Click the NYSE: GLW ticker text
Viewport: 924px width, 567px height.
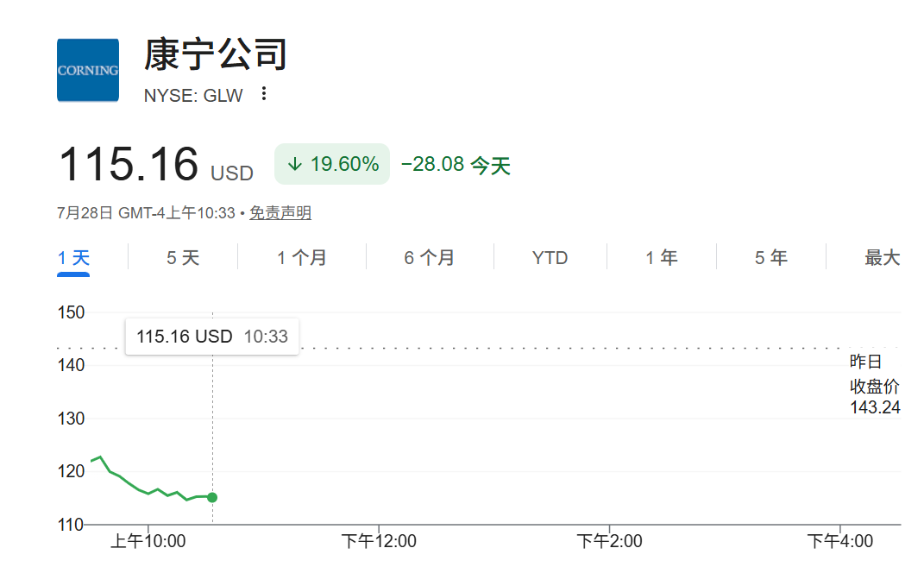[x=193, y=96]
